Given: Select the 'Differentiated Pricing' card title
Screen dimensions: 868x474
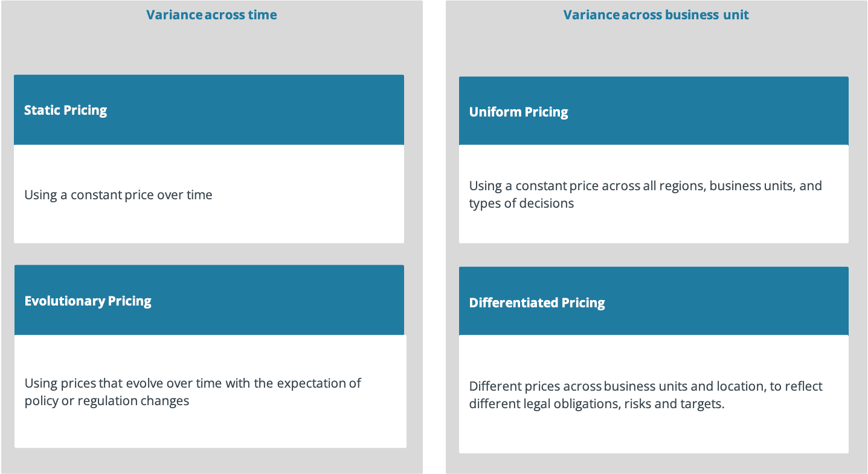Looking at the screenshot, I should coord(537,303).
